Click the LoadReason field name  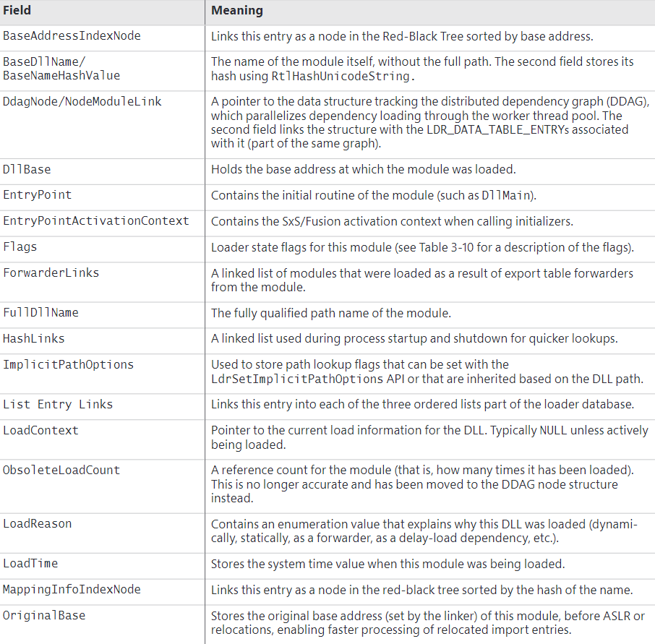tap(37, 523)
